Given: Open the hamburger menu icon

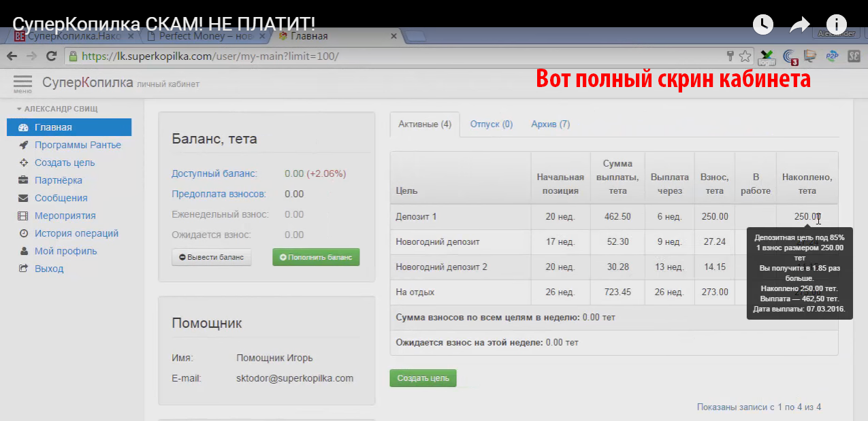Looking at the screenshot, I should 22,83.
